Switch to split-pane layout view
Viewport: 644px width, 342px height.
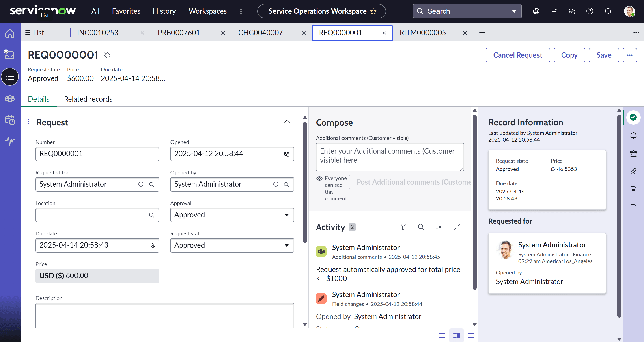click(456, 335)
